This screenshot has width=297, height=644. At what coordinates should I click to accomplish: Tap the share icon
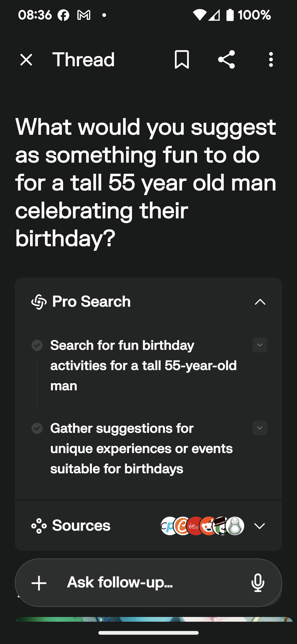[226, 59]
